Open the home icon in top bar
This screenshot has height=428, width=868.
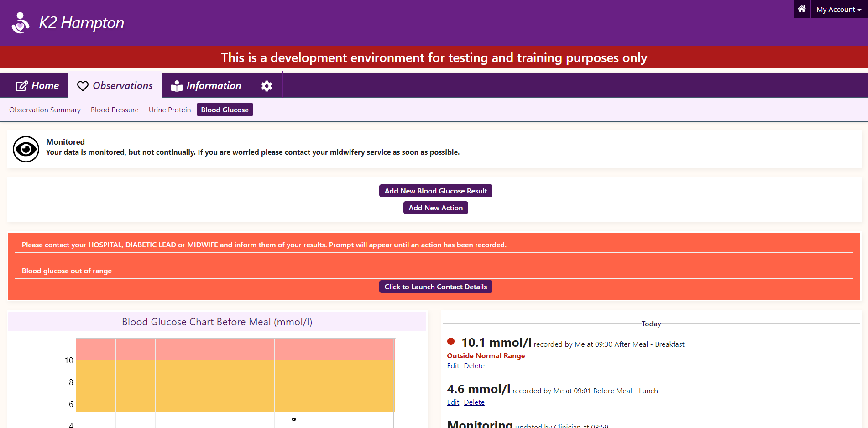tap(802, 9)
